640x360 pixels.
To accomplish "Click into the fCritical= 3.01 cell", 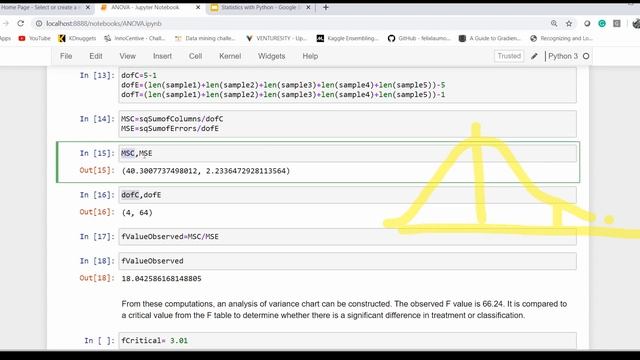I will [347, 340].
